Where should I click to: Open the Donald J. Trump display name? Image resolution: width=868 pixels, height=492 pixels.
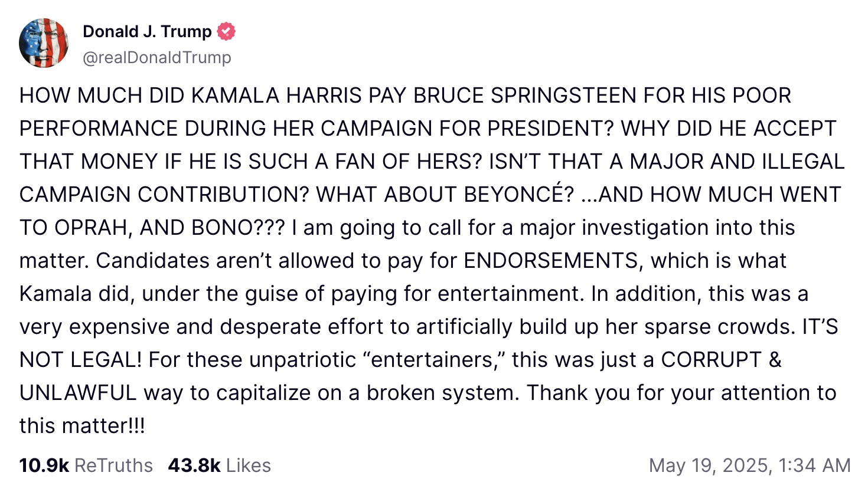click(147, 31)
